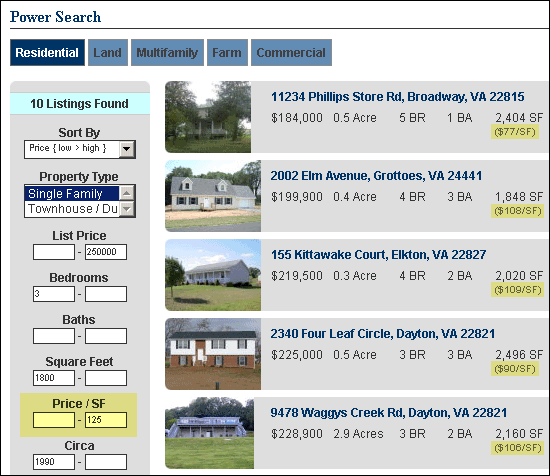Viewport: 550px width, 476px height.
Task: Click the $219,500 price text
Action: (x=297, y=276)
